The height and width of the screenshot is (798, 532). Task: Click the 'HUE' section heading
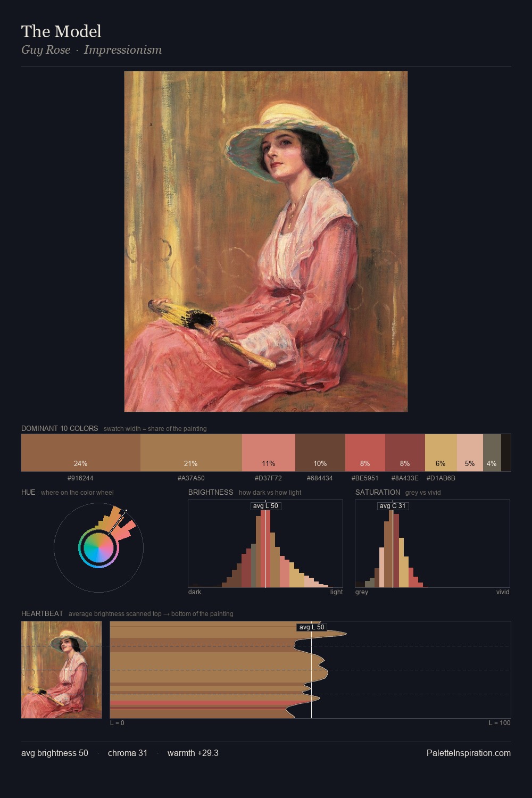(x=28, y=492)
